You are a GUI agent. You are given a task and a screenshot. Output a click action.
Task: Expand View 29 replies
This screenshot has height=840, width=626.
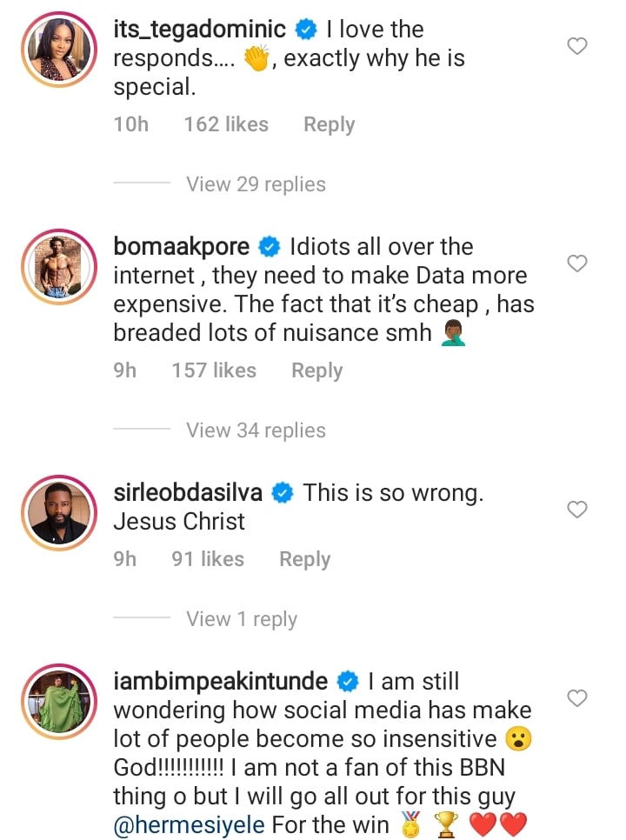[256, 184]
